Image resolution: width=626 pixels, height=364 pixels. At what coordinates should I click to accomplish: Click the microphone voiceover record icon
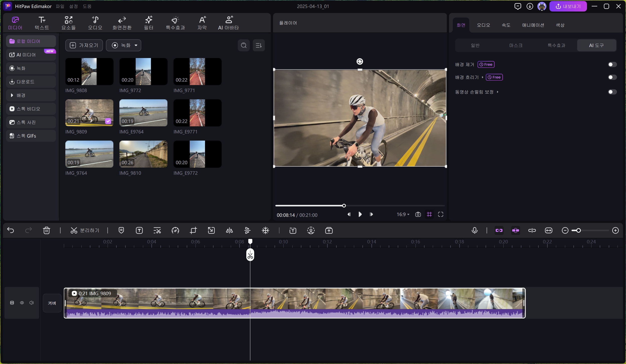(474, 230)
